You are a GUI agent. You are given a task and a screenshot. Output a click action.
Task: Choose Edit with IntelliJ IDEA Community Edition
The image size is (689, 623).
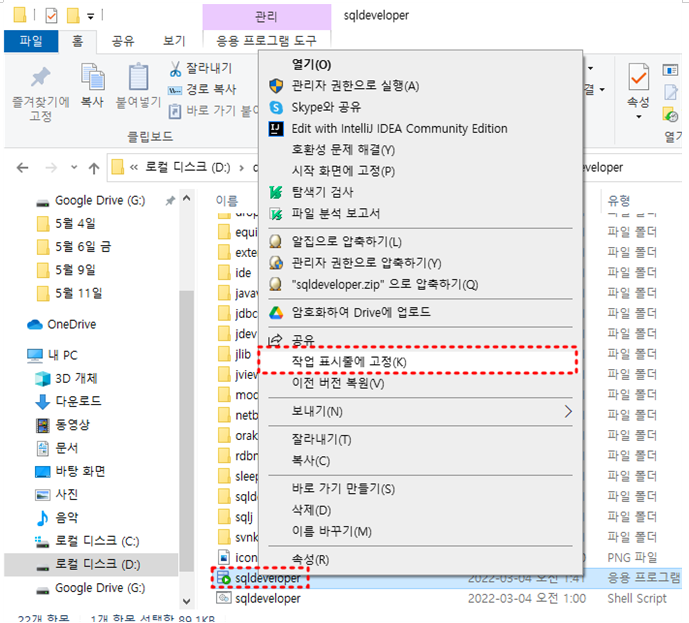[x=399, y=129]
